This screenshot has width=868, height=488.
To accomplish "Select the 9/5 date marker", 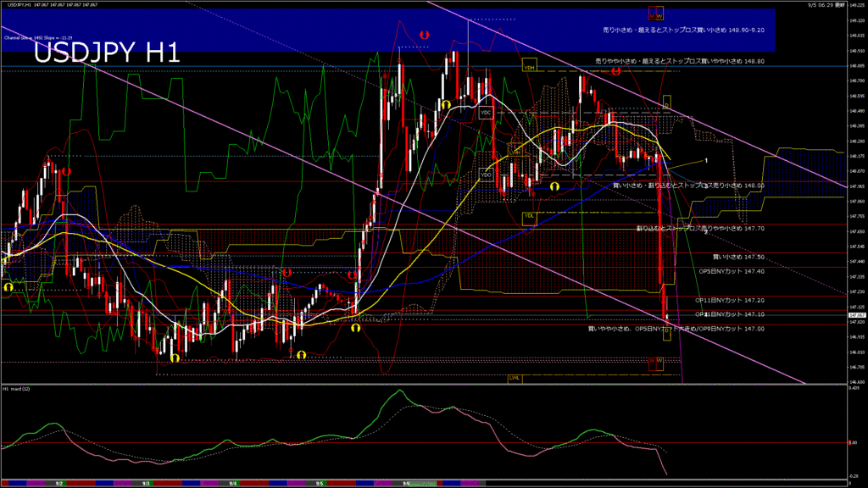I will [x=320, y=484].
